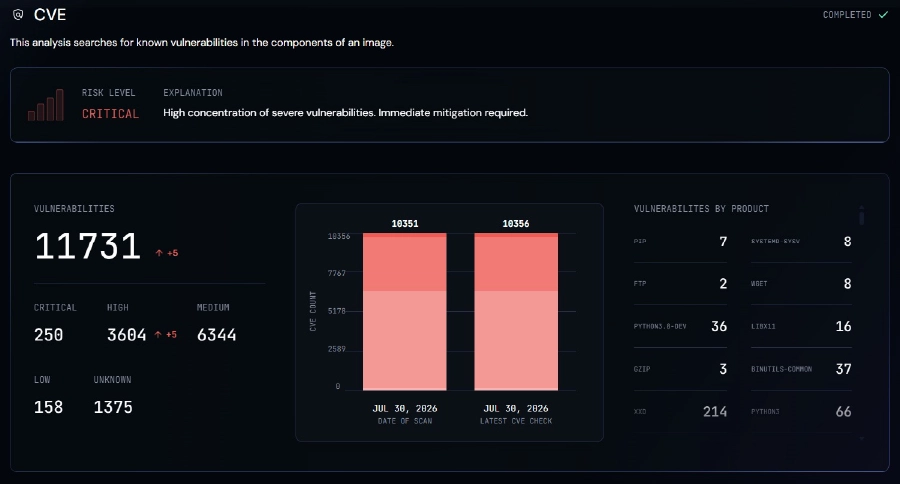The height and width of the screenshot is (484, 900).
Task: Click the risk level bar-chart icon
Action: [x=46, y=105]
